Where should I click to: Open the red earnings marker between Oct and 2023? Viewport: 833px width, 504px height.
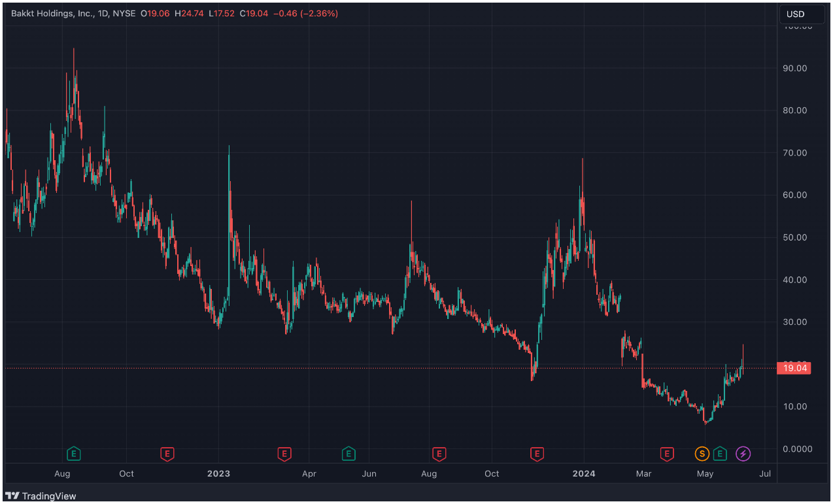(167, 453)
